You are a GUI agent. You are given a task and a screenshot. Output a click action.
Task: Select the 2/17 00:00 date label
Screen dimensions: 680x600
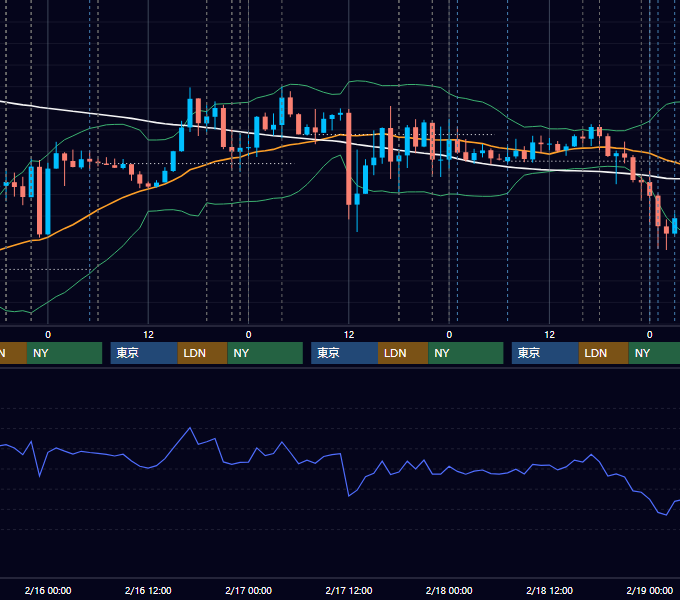click(x=248, y=590)
